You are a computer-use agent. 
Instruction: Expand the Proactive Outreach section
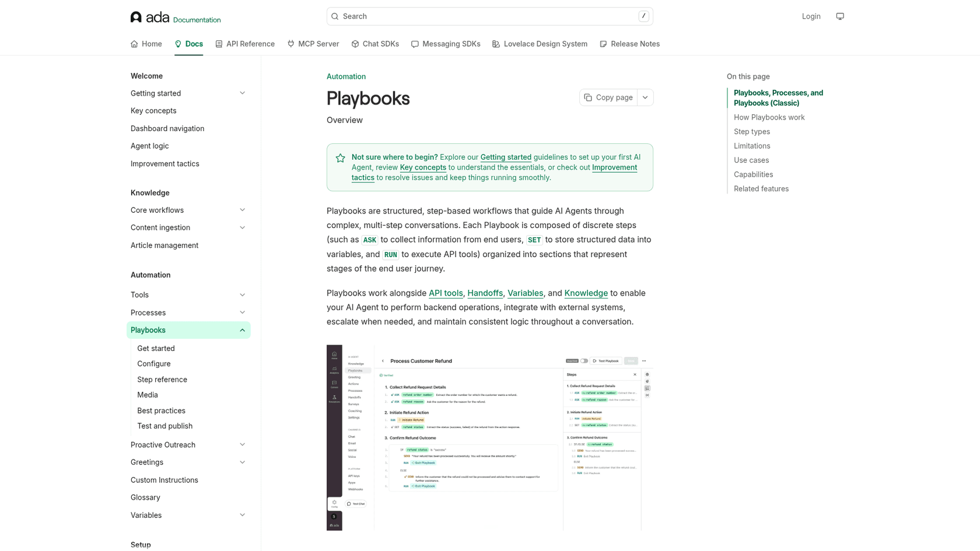point(242,445)
